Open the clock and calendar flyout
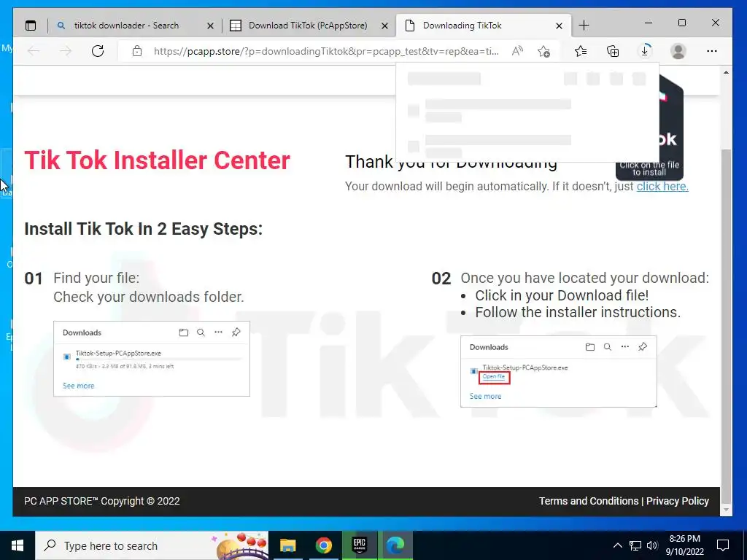 [x=684, y=545]
